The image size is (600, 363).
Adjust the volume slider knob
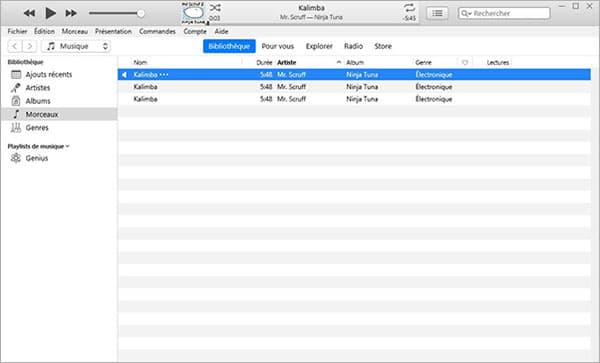pos(141,13)
